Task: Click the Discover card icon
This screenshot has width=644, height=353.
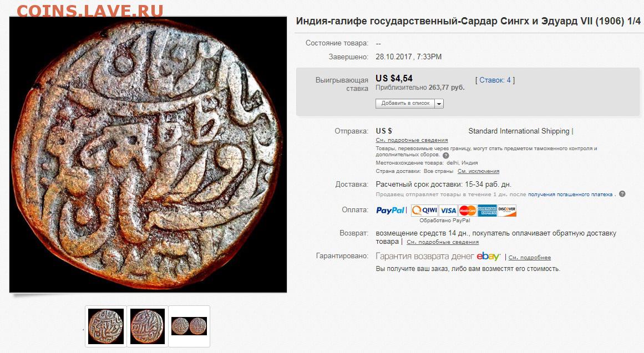Action: (507, 211)
